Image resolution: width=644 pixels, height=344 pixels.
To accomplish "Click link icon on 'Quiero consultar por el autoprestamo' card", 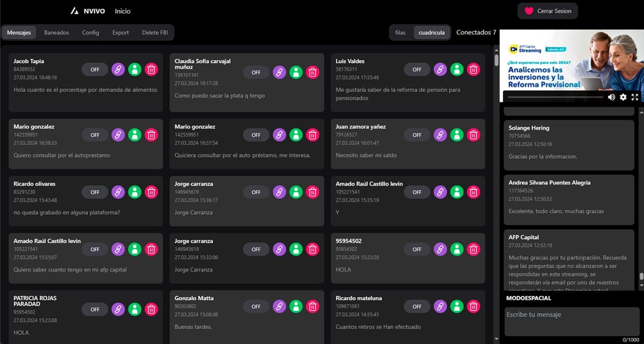I will (118, 135).
